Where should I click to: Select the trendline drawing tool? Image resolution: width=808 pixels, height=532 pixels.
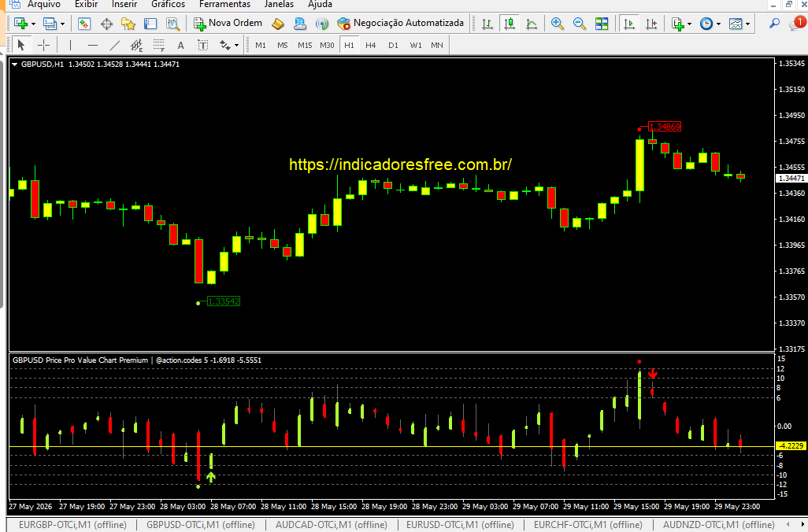[115, 46]
